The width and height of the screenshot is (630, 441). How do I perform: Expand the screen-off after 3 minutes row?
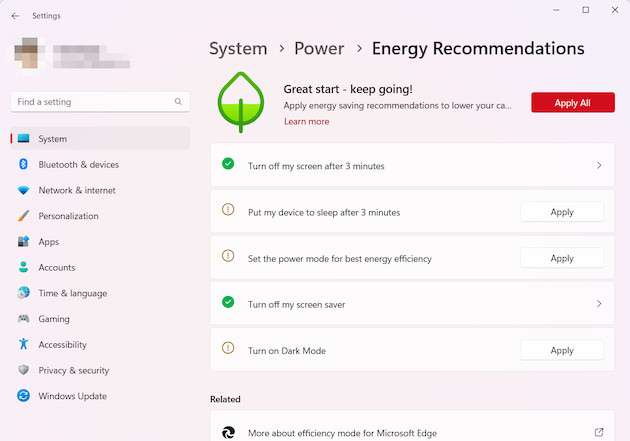coord(599,166)
